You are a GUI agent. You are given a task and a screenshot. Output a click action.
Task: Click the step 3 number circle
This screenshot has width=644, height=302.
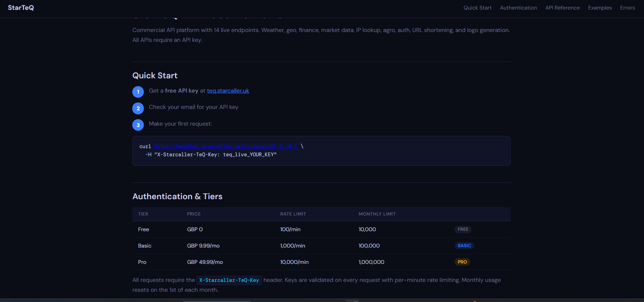[x=138, y=125]
